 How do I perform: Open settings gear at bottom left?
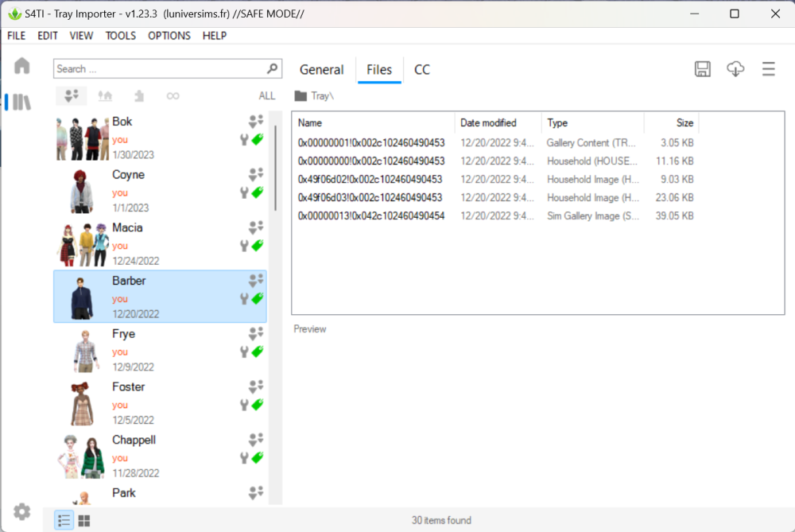pos(21,511)
